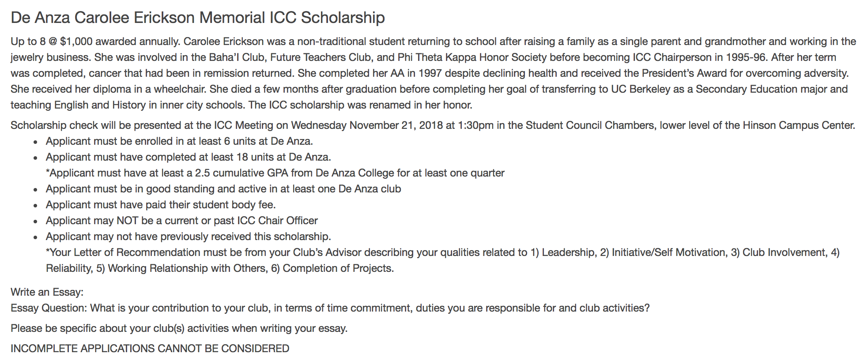The height and width of the screenshot is (361, 868).
Task: Click the scholarship title heading
Action: click(197, 18)
